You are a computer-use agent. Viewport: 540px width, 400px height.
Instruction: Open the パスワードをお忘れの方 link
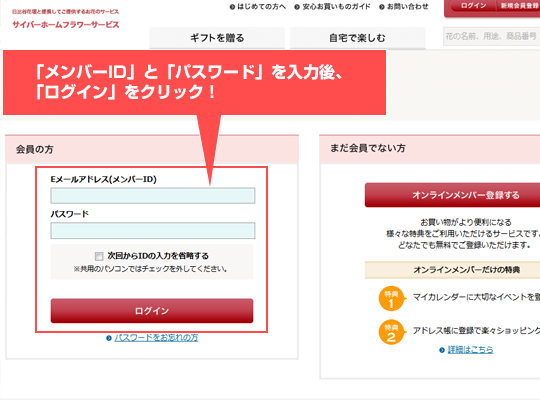pyautogui.click(x=156, y=338)
